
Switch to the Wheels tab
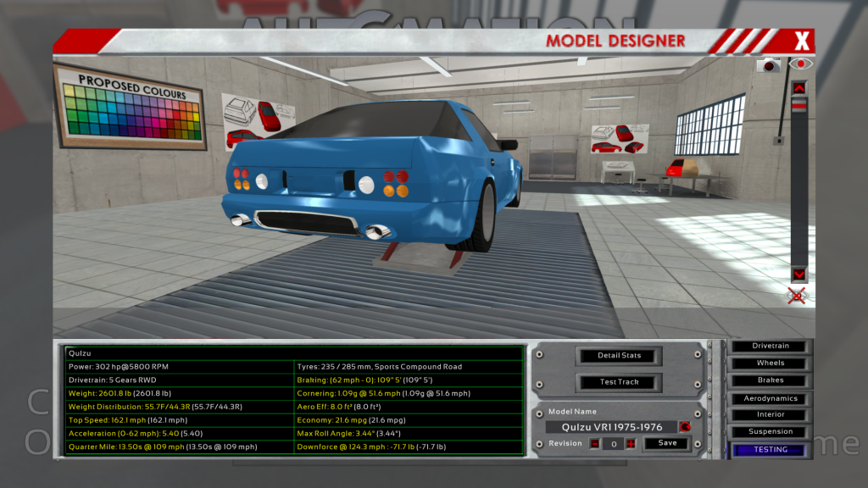pos(770,363)
